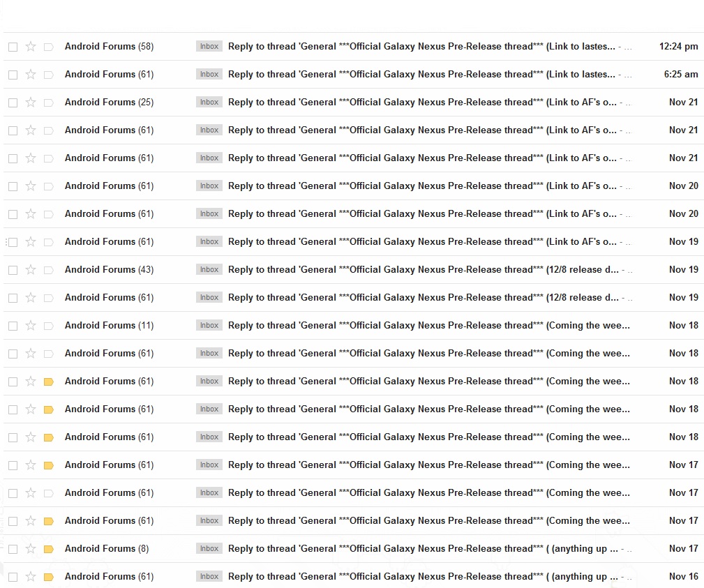This screenshot has width=704, height=588.
Task: Remove importance marker from the Nov 16 message
Action: coord(48,577)
